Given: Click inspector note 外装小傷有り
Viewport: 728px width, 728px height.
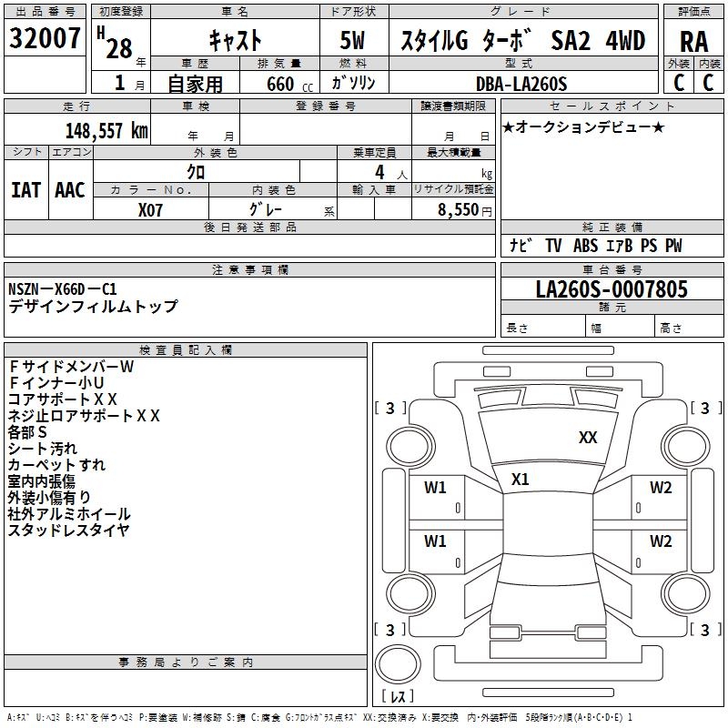Looking at the screenshot, I should [x=49, y=497].
